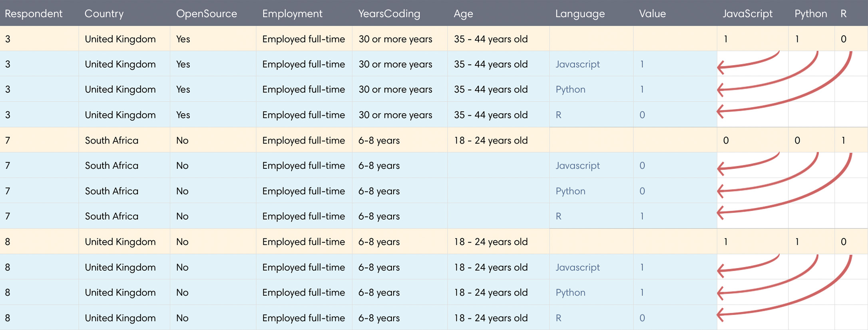
Task: Click 'South Africa' in respondent 7's Python row
Action: tap(111, 191)
